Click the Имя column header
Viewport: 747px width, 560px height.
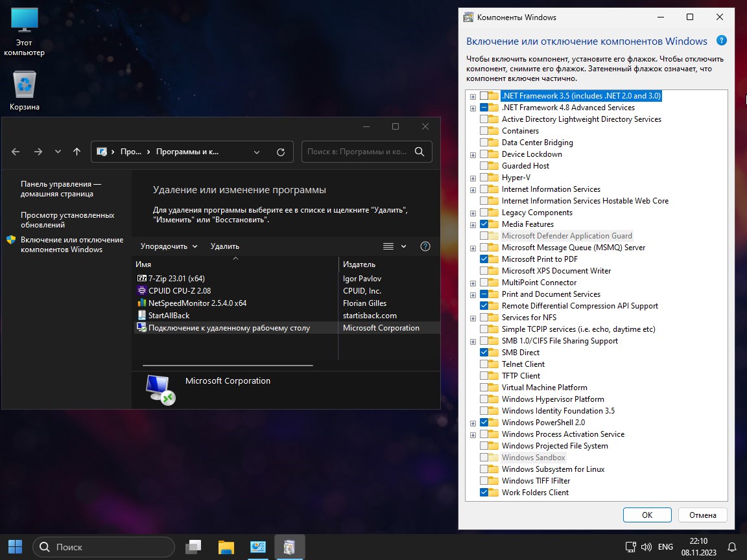pyautogui.click(x=144, y=264)
